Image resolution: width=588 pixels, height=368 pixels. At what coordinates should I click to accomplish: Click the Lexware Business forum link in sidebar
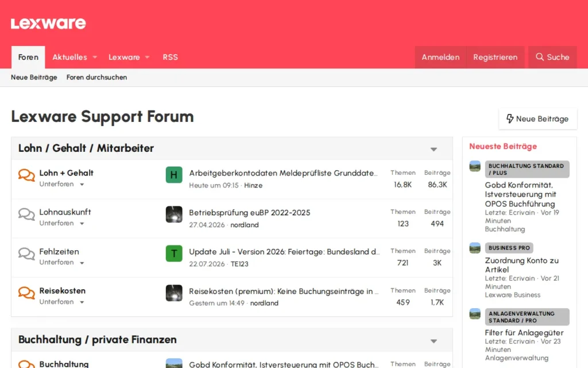513,295
